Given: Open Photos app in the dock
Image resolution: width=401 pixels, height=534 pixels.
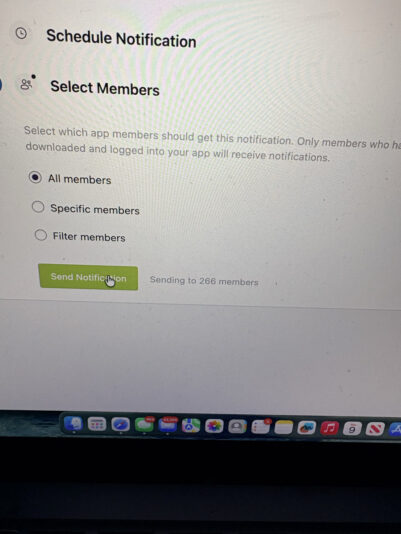Looking at the screenshot, I should point(214,426).
